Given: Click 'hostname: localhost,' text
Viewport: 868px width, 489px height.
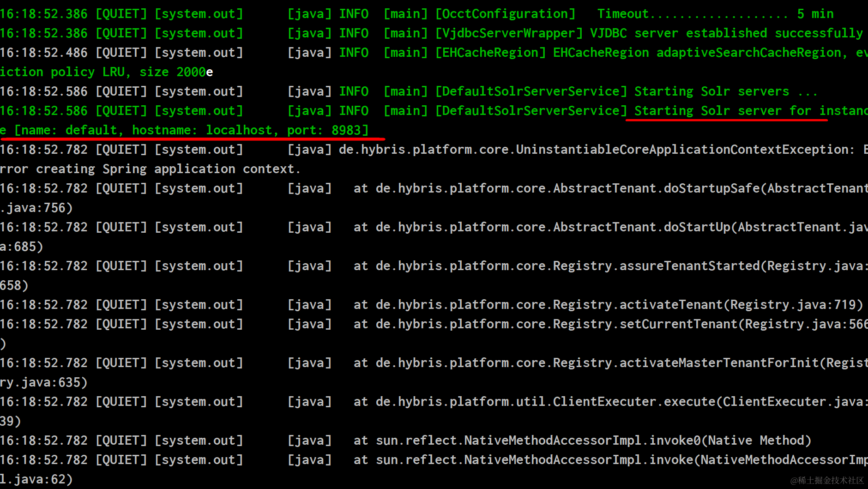Looking at the screenshot, I should pos(206,130).
